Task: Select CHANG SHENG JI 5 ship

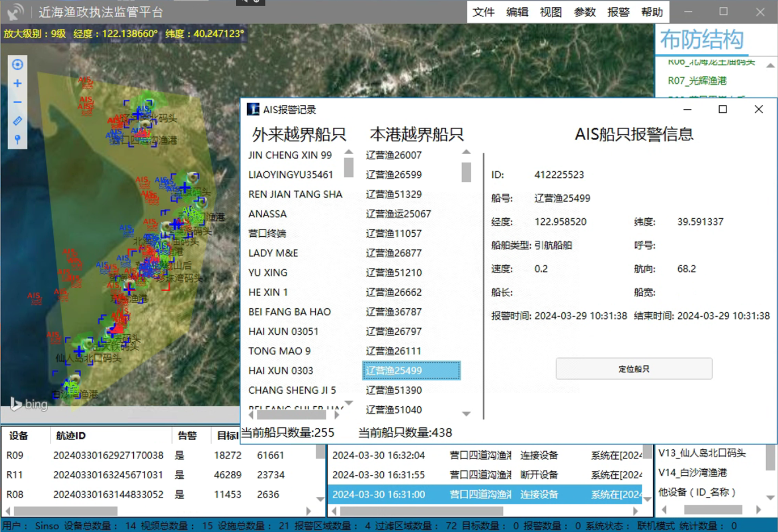Action: [292, 390]
